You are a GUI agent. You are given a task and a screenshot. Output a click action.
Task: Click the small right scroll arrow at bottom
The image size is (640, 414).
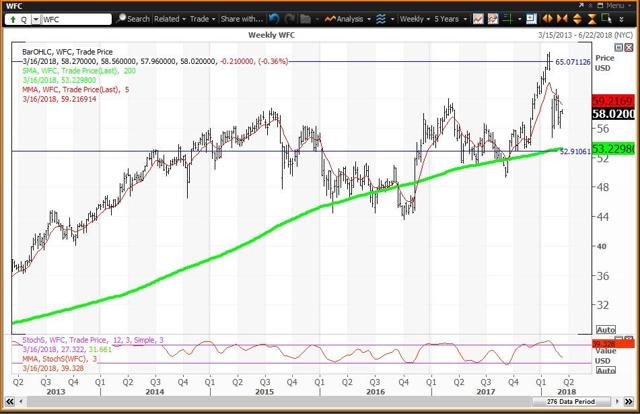pos(617,402)
